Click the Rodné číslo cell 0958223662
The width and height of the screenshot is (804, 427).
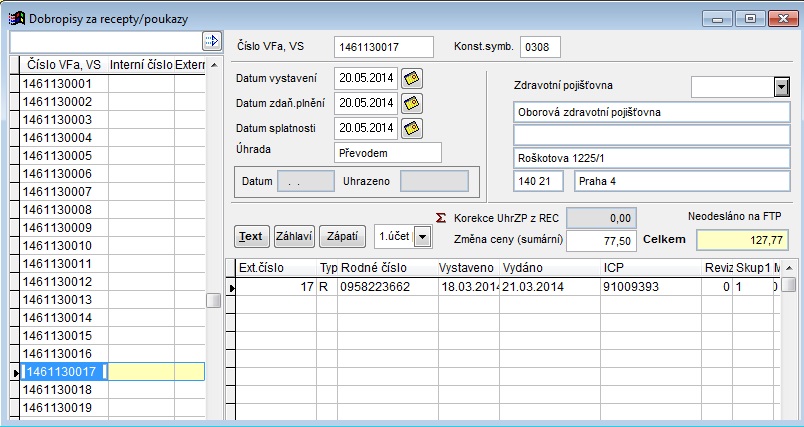388,287
